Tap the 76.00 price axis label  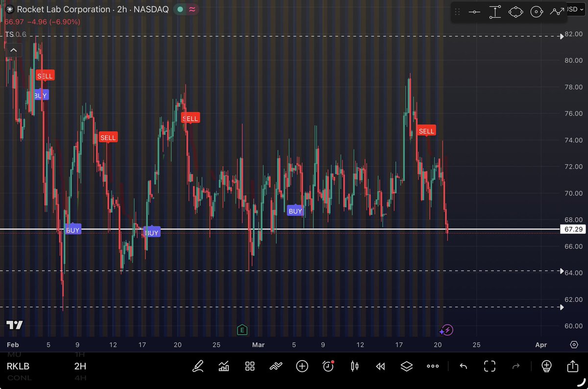[x=572, y=114]
